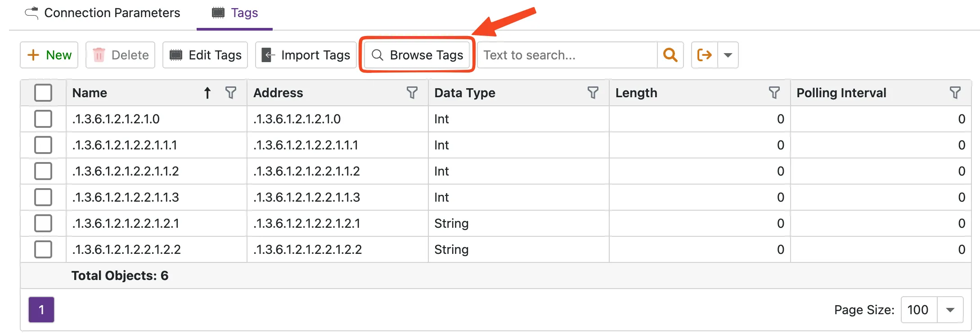Expand the export options dropdown arrow
Screen dimensions: 980x334
[728, 55]
